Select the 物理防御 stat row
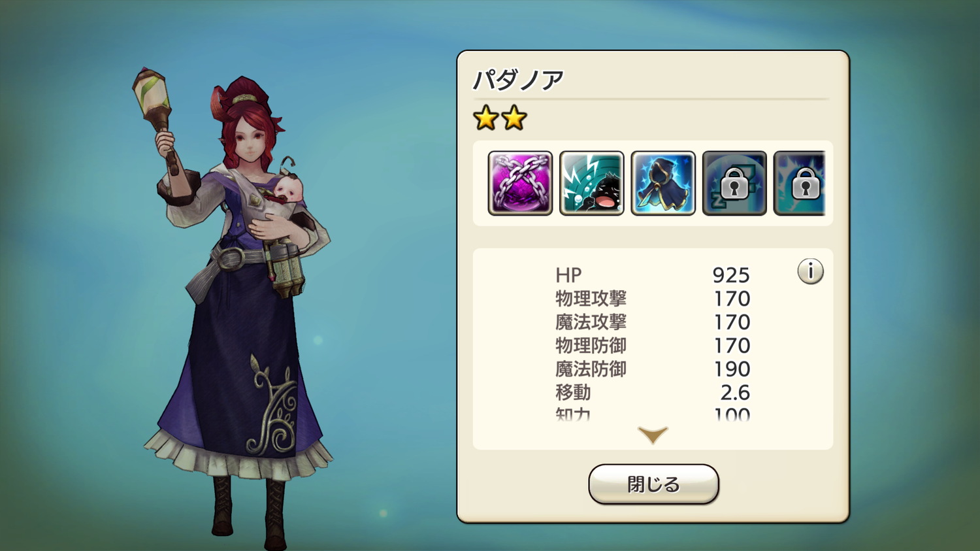Viewport: 980px width, 551px height. (x=653, y=346)
